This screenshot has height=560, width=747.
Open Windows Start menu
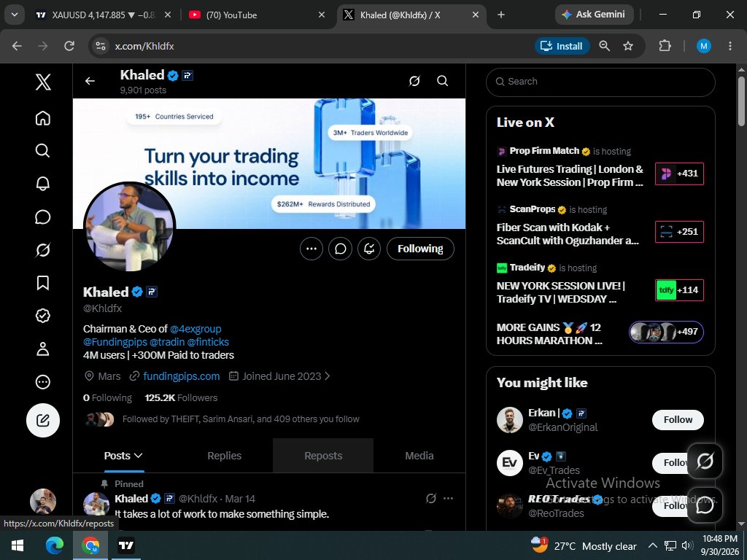[x=18, y=545]
